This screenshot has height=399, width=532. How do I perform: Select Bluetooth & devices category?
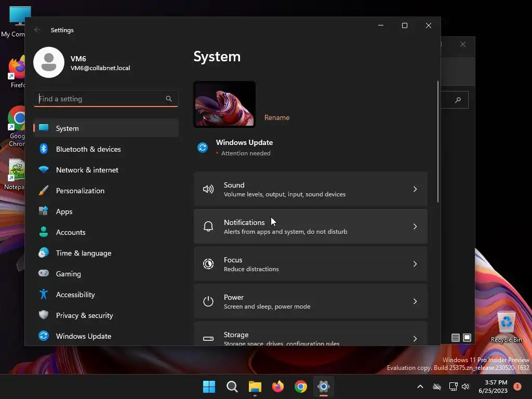pos(106,149)
